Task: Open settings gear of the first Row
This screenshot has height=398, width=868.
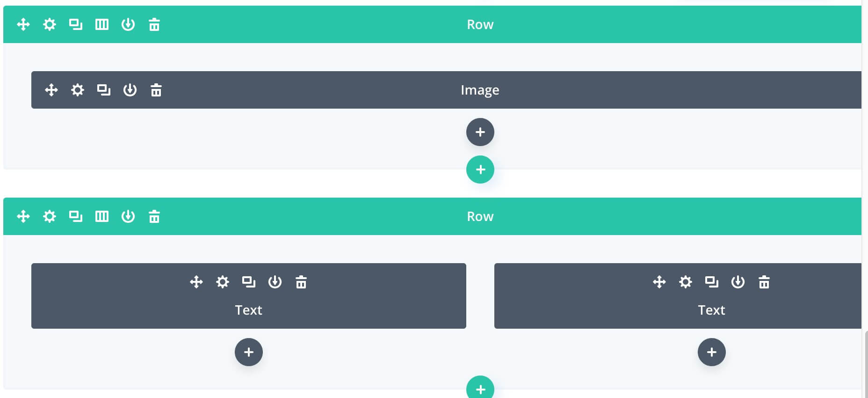Action: click(x=50, y=24)
